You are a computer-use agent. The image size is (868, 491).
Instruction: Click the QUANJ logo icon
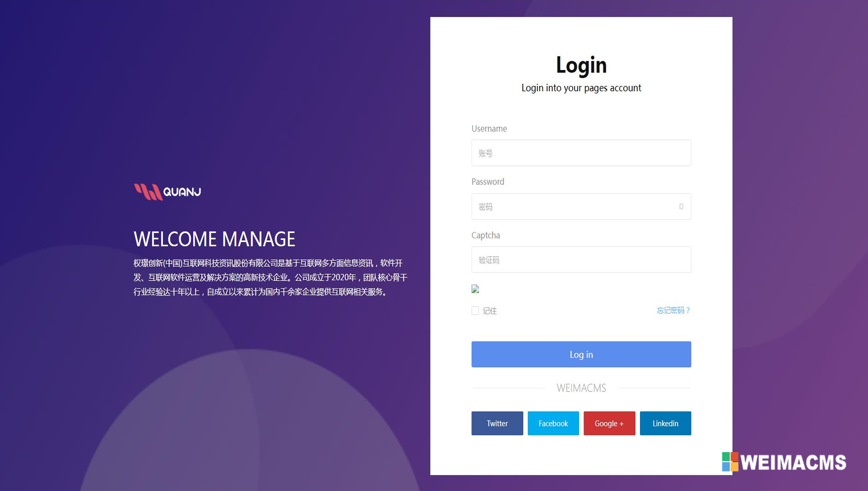tap(147, 190)
